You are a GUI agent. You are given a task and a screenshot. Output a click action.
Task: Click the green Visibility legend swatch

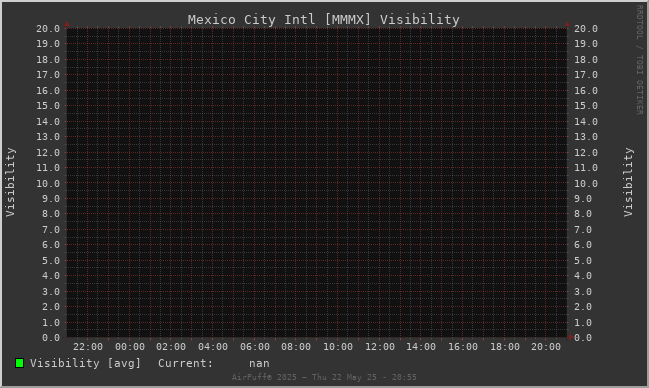(19, 363)
